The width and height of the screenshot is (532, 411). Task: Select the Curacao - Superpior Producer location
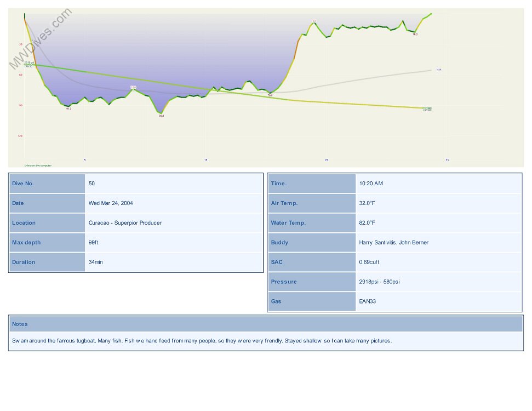pos(125,223)
